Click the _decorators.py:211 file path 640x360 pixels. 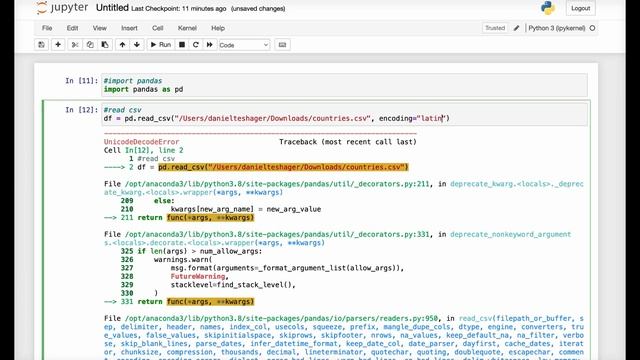click(277, 184)
